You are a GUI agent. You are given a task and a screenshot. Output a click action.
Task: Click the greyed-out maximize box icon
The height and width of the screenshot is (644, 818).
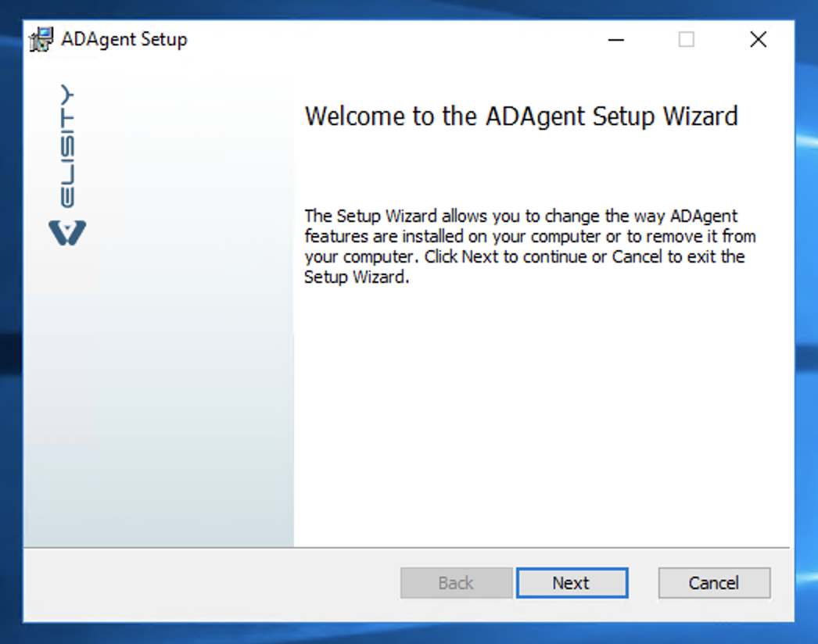(686, 40)
